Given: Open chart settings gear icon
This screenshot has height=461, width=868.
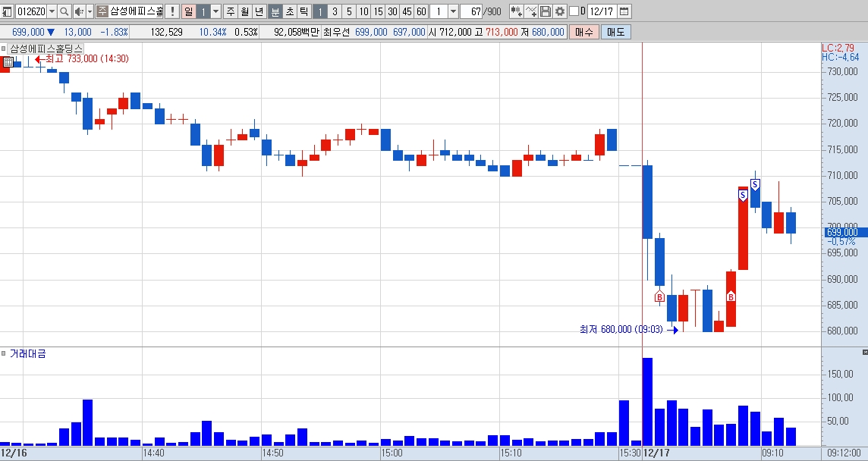Looking at the screenshot, I should click(560, 11).
